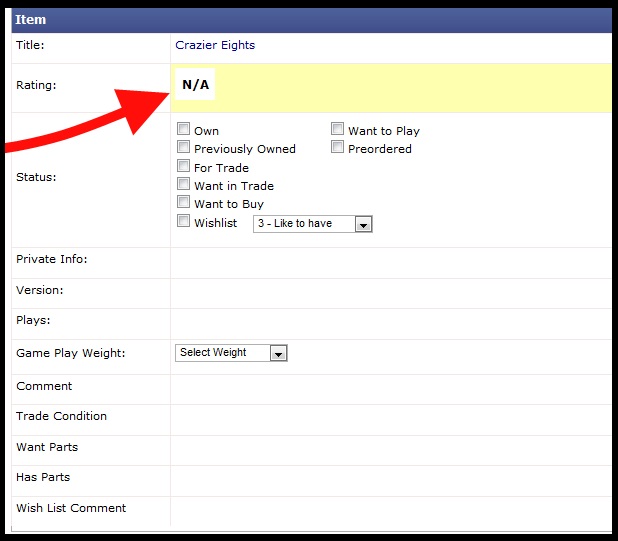
Task: Click the empty Has Parts field
Action: (x=390, y=478)
